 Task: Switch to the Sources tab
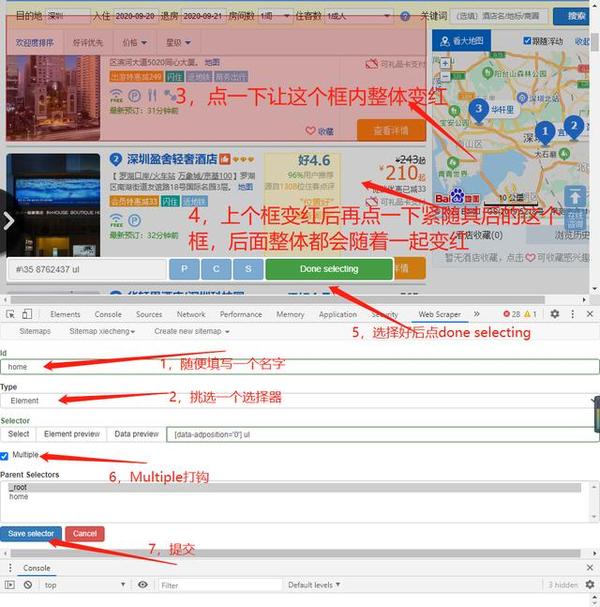coord(149,314)
